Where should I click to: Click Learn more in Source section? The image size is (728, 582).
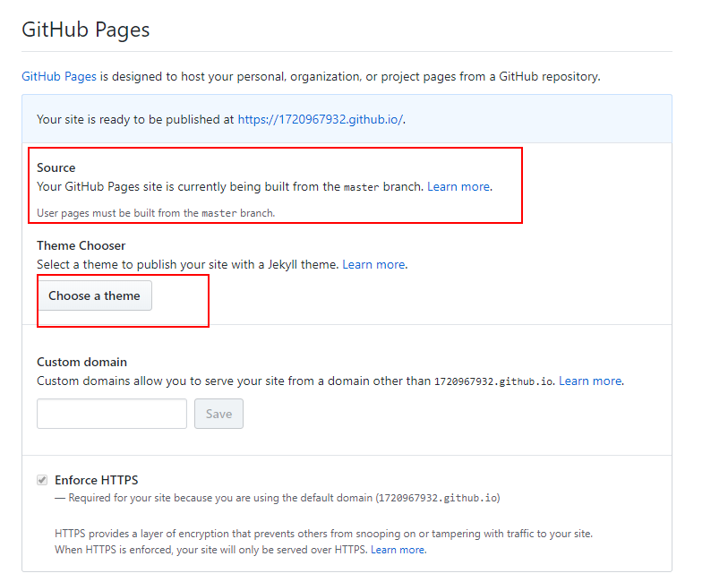tap(458, 186)
